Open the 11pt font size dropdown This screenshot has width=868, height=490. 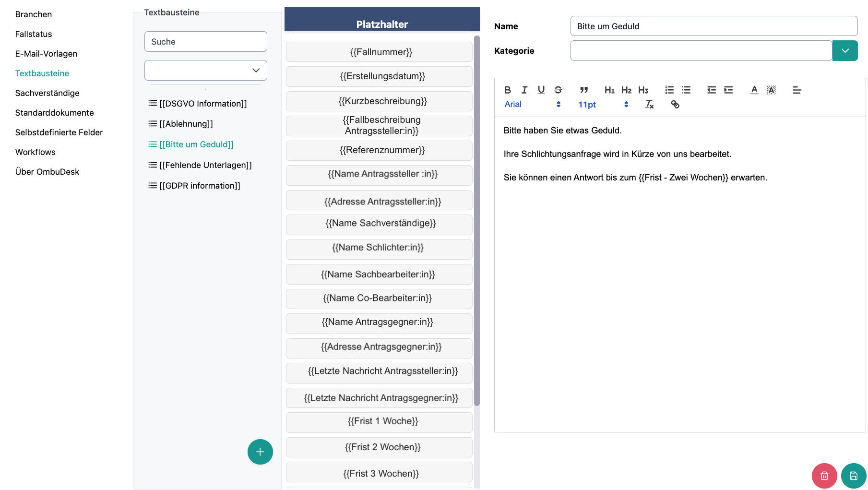point(603,104)
